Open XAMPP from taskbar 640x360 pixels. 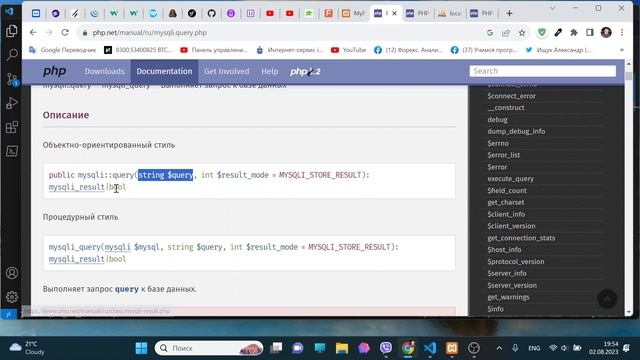click(452, 348)
